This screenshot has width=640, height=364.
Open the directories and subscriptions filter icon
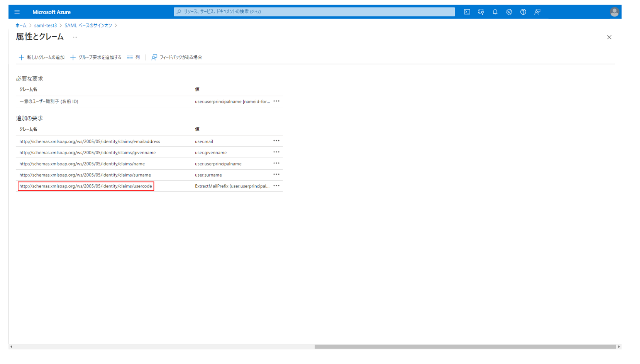(481, 12)
